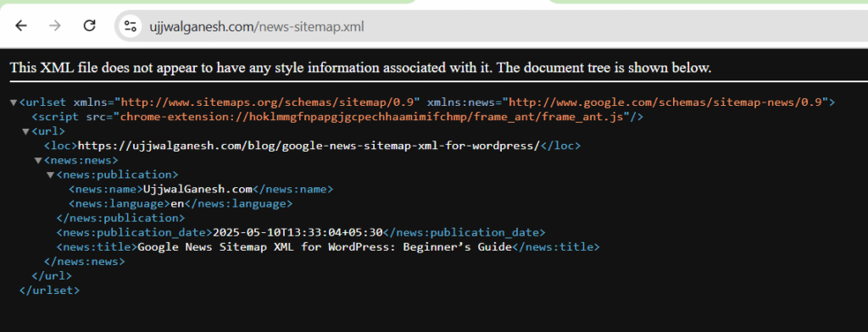Click the forward navigation arrow
Image resolution: width=868 pixels, height=332 pixels.
(x=55, y=25)
